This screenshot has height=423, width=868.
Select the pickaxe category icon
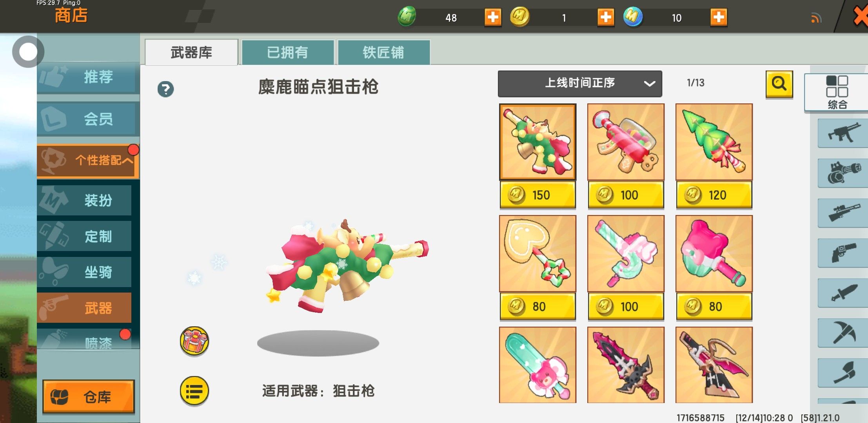pyautogui.click(x=843, y=333)
